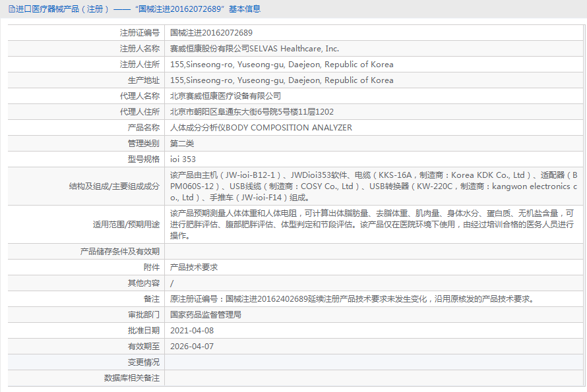
Task: Click the 数据库相关备注 label
Action: coord(132,378)
